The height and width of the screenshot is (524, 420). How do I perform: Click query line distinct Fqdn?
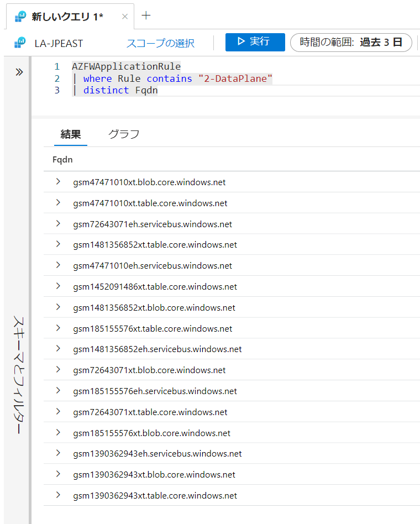tap(114, 90)
